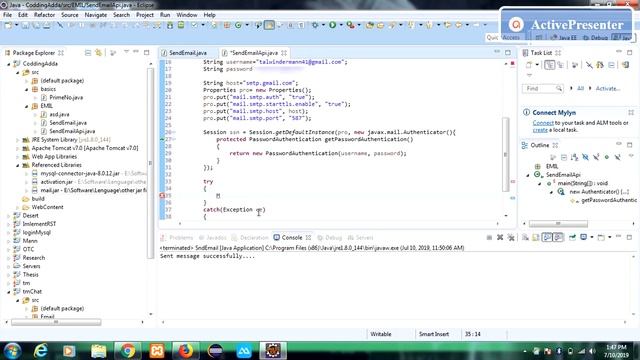
Task: Click New Task icon in Task List
Action: click(529, 65)
